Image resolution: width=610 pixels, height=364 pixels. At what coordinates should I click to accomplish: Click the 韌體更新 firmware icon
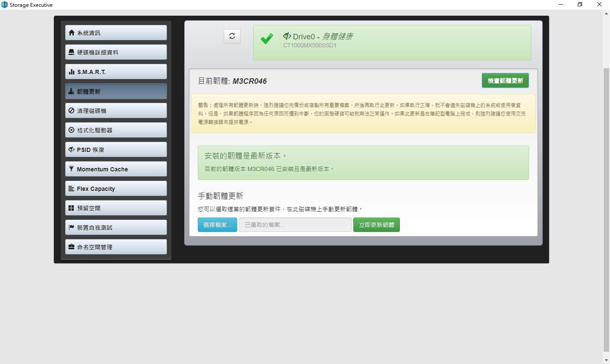[71, 91]
